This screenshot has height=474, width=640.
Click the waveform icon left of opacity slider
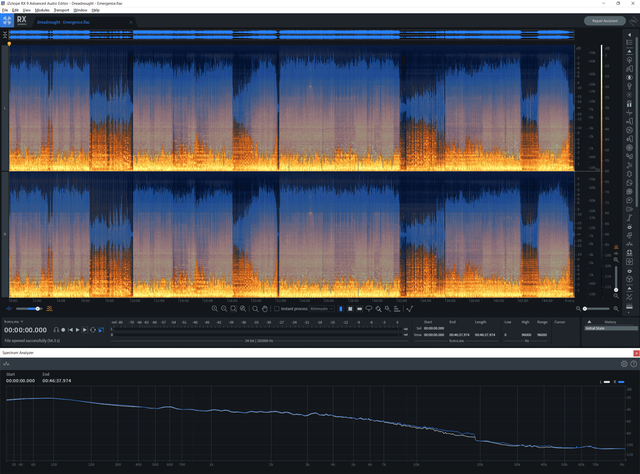(9, 309)
